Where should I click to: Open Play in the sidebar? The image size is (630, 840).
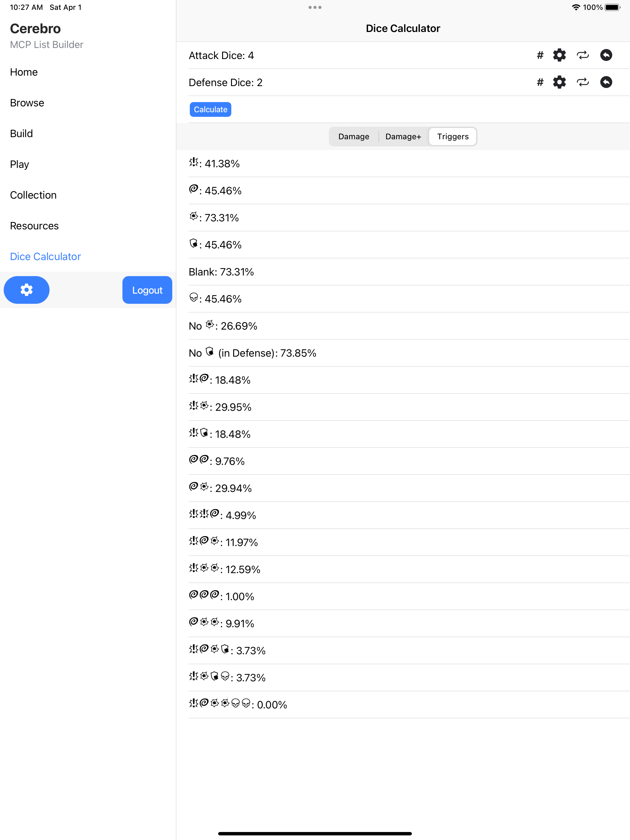pos(19,164)
